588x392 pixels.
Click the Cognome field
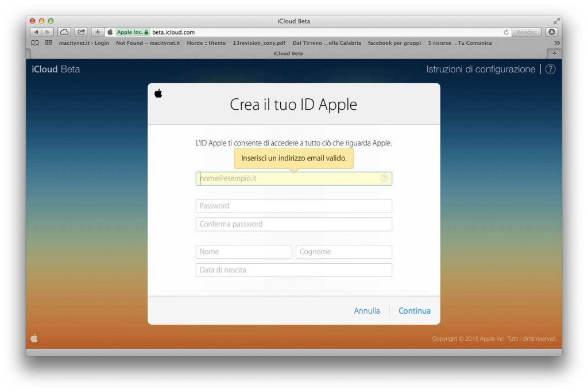coord(344,252)
